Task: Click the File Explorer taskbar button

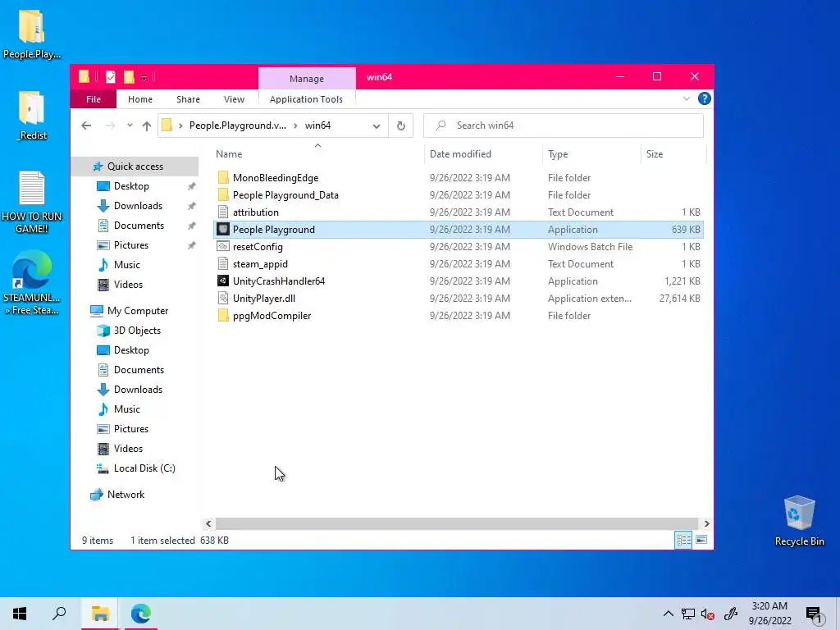Action: [x=100, y=614]
